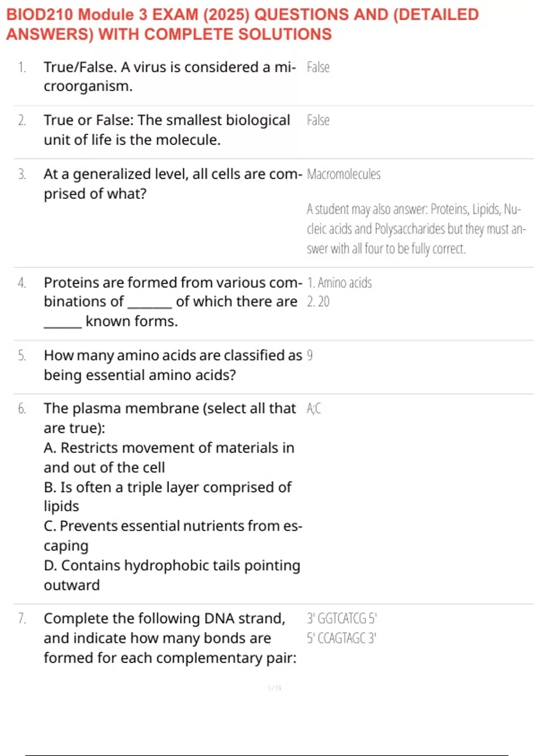Click question 4 about proteins being formed
The width and height of the screenshot is (534, 756).
click(x=173, y=302)
